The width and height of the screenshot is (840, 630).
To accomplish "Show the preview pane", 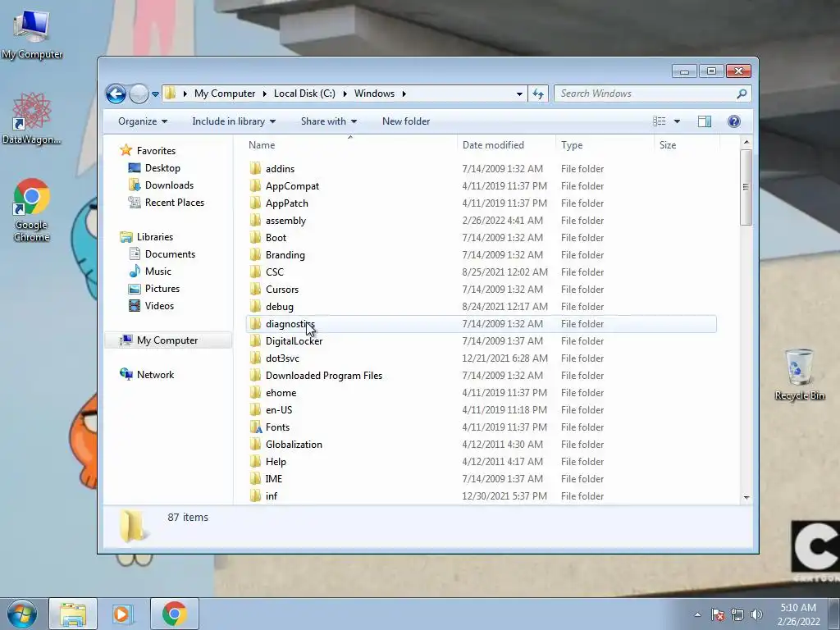I will pyautogui.click(x=705, y=121).
